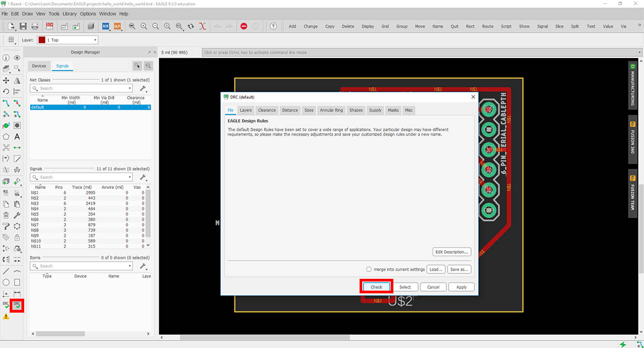Viewport: 644px width, 348px height.
Task: Select the Arc drawing tool
Action: pos(17,271)
